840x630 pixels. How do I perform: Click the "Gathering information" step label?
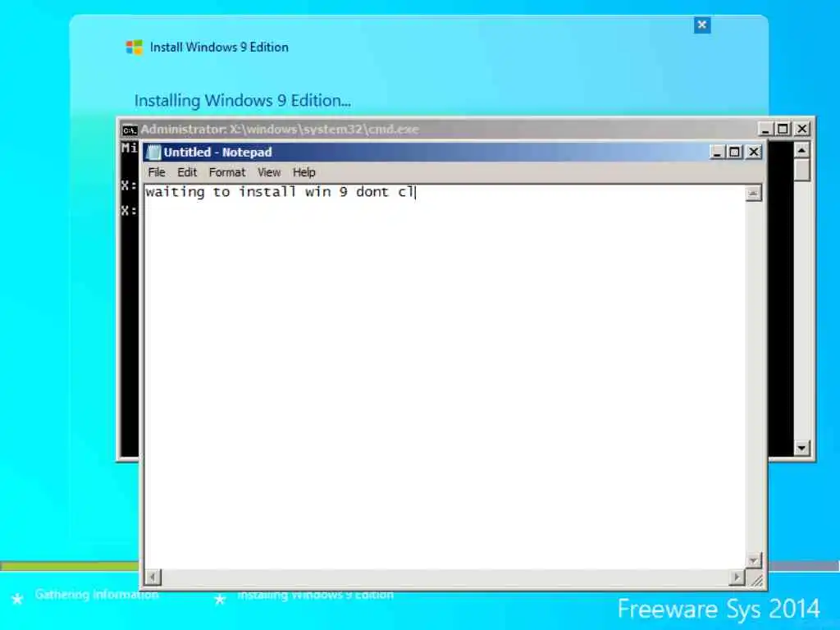click(97, 595)
